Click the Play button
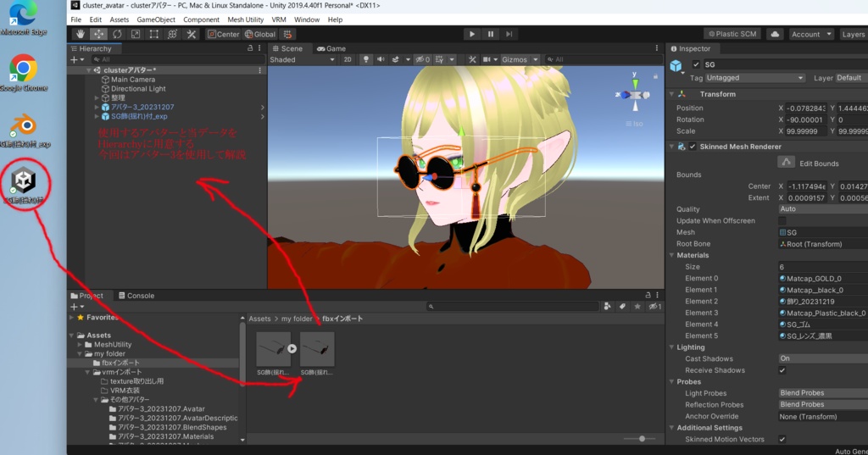The image size is (868, 455). click(471, 35)
